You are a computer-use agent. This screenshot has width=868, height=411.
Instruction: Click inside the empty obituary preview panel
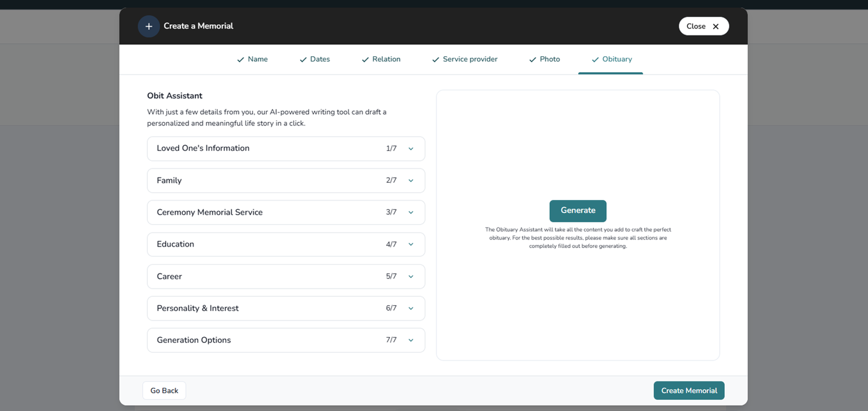pyautogui.click(x=577, y=148)
